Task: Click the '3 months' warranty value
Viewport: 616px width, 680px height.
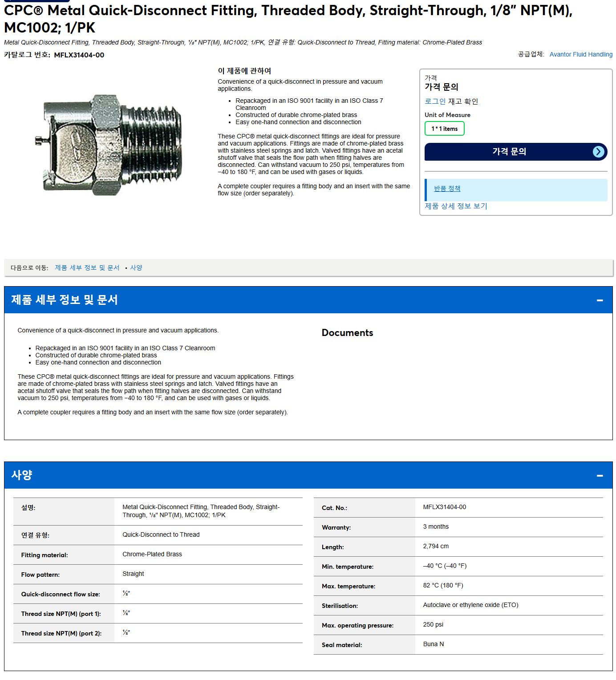Action: [x=436, y=526]
